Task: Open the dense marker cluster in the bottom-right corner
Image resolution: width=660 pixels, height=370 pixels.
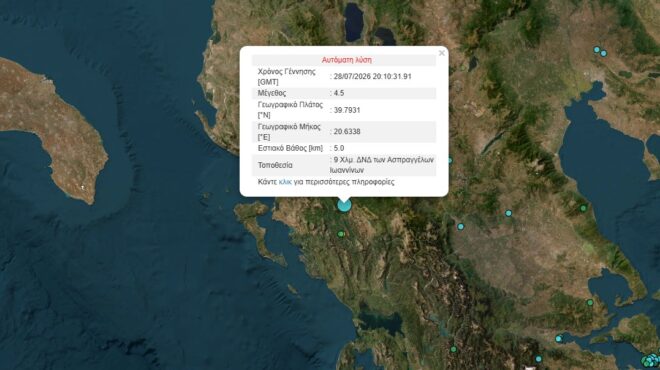Action: click(x=651, y=360)
